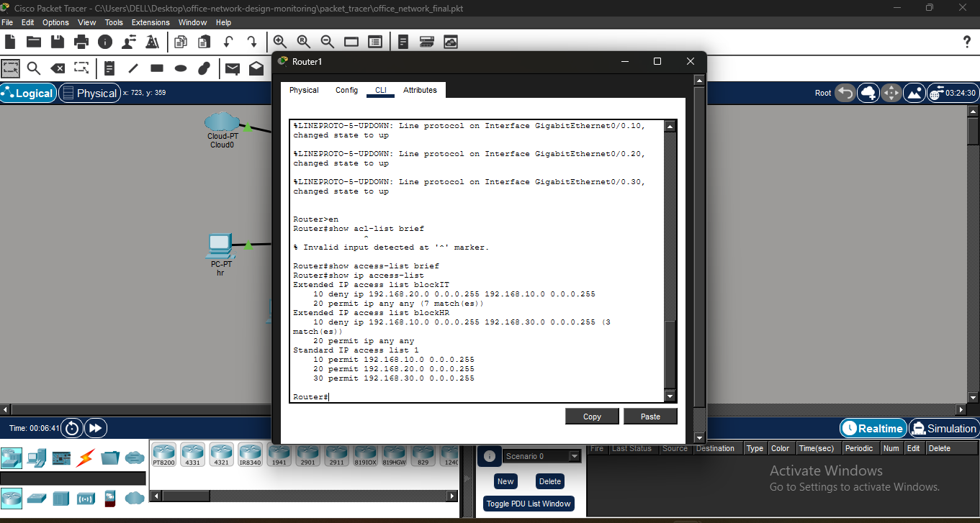Set the tiled background image icon
This screenshot has width=980, height=523.
(x=914, y=93)
